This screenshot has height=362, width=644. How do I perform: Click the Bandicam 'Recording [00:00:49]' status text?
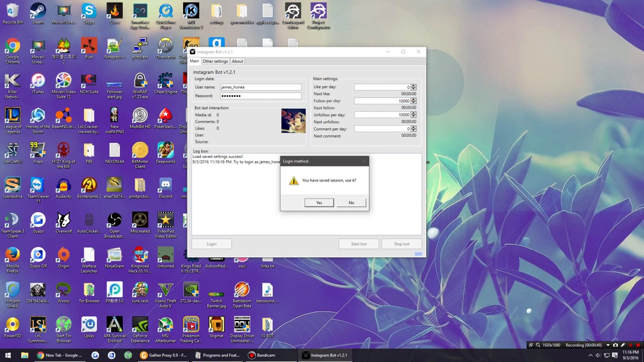[584, 345]
